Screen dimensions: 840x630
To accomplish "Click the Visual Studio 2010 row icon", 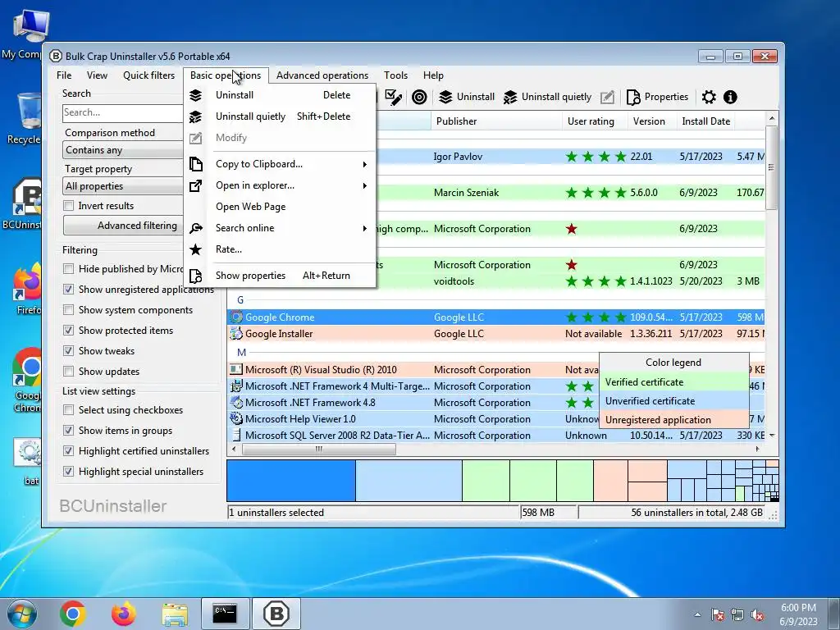I will [236, 370].
